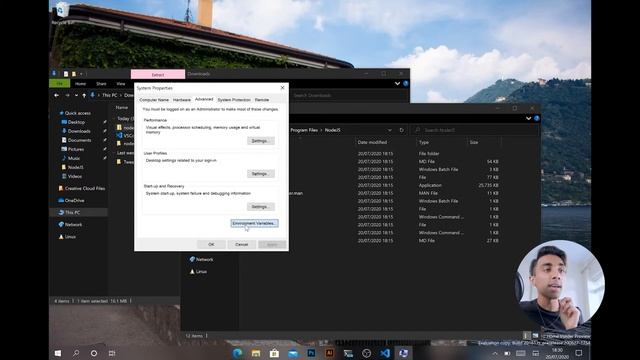Open Start-up and Recovery Settings button
The width and height of the screenshot is (640, 360).
pos(260,207)
